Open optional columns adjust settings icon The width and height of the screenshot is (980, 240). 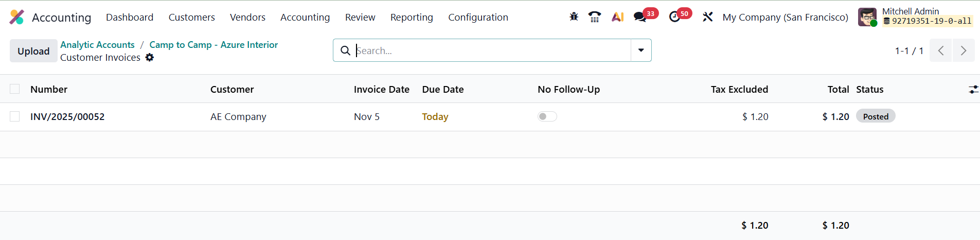click(x=973, y=90)
